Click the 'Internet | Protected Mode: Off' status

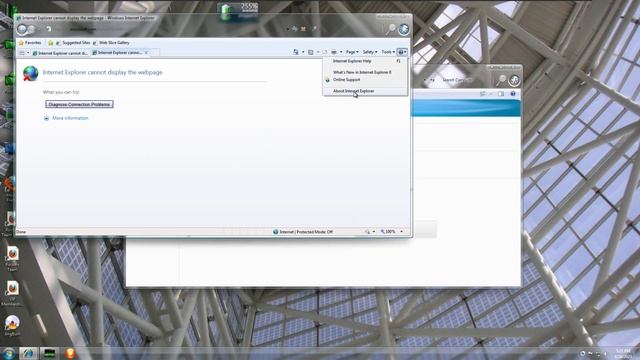(x=306, y=232)
